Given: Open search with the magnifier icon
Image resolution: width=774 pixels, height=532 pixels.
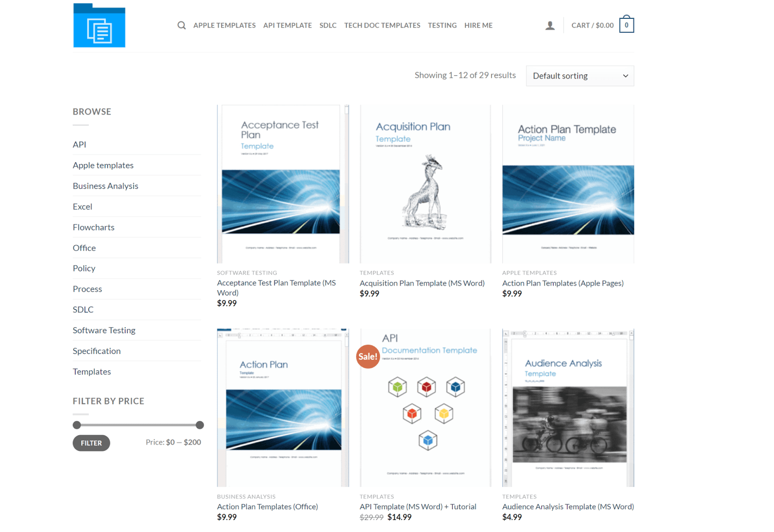Looking at the screenshot, I should click(181, 25).
